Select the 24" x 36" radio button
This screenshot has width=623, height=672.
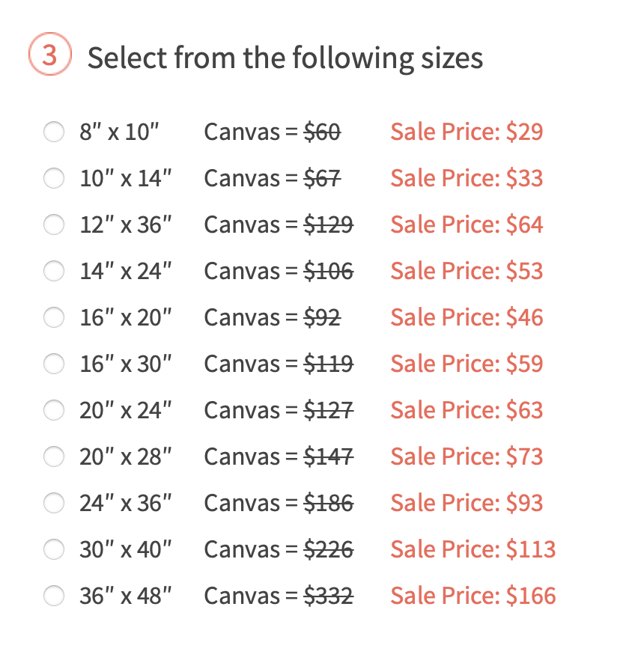54,504
